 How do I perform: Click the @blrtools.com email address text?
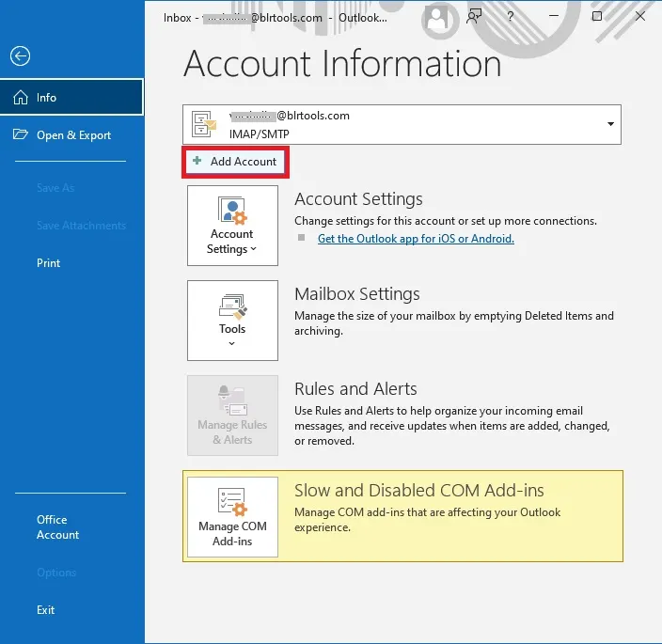pos(290,116)
